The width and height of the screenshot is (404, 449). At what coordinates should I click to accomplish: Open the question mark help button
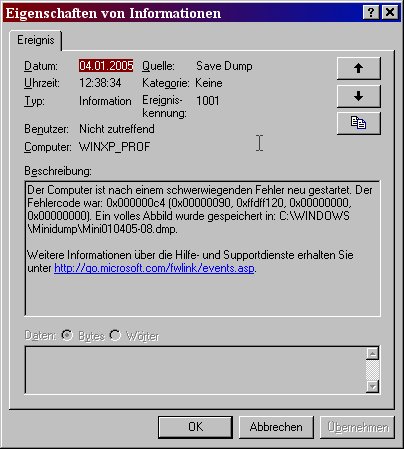(371, 13)
